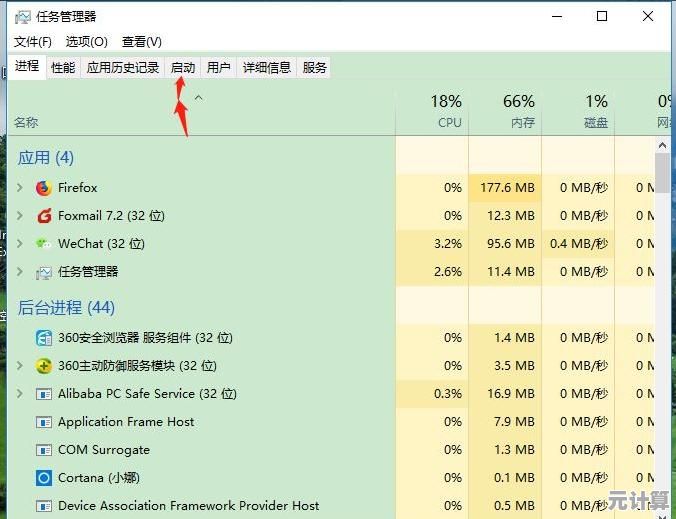The image size is (676, 519).
Task: Switch to the 性能 tab
Action: 63,68
